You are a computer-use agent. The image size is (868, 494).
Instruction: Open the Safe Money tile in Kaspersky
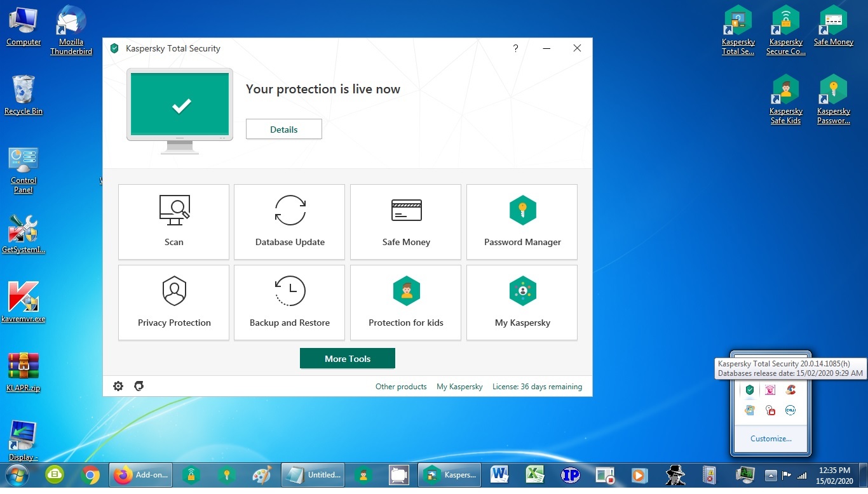pyautogui.click(x=406, y=222)
